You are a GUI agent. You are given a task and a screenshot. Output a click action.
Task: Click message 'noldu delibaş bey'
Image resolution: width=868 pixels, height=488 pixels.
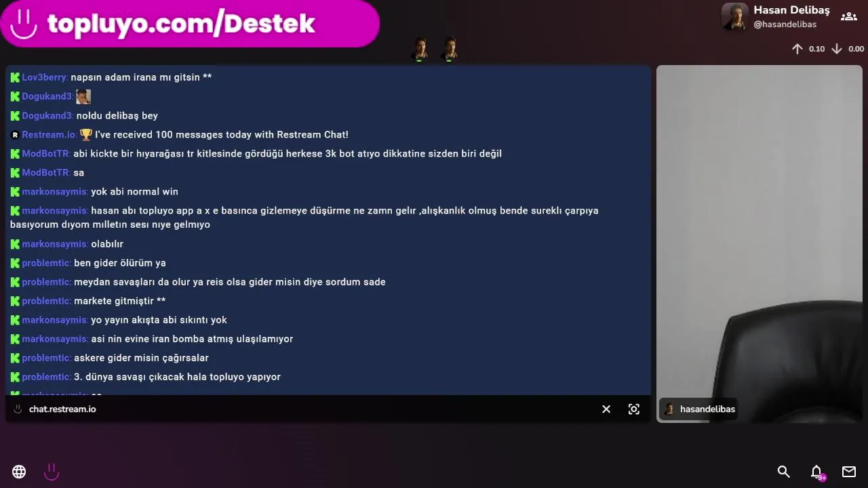[117, 116]
